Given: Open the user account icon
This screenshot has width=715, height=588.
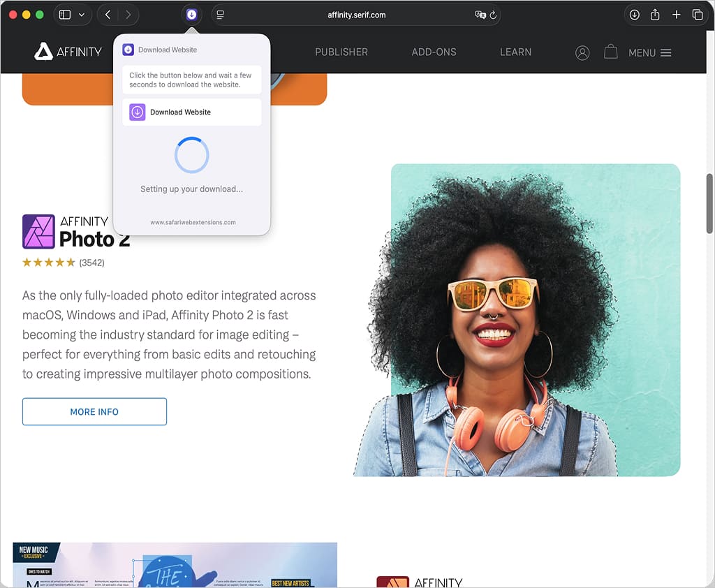Looking at the screenshot, I should 582,52.
